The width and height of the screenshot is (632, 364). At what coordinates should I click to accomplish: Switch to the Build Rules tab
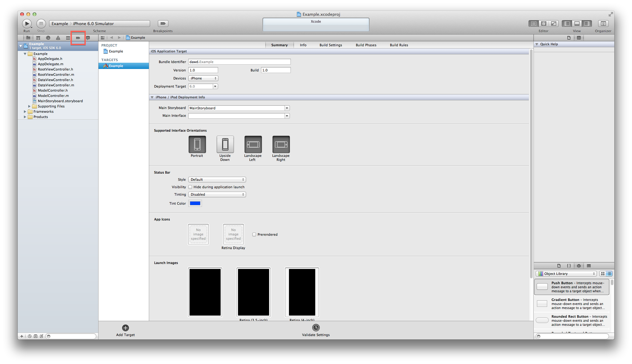coord(399,45)
